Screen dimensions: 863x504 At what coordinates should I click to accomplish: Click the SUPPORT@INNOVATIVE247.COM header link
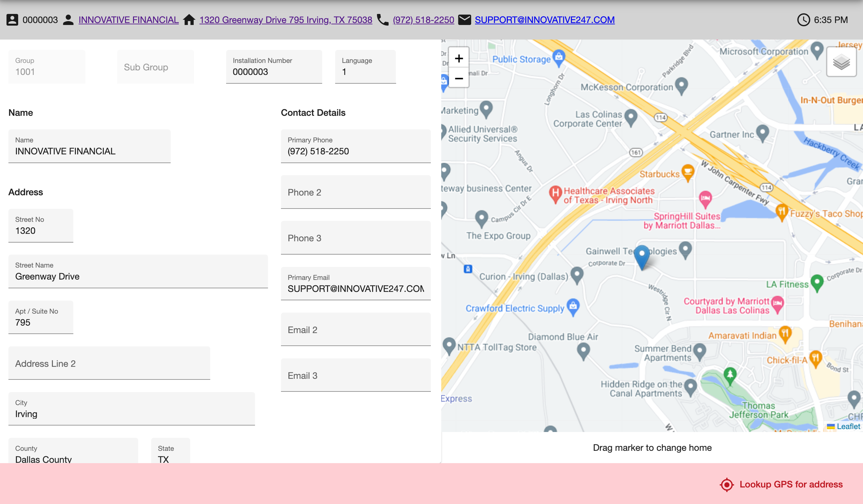click(544, 20)
